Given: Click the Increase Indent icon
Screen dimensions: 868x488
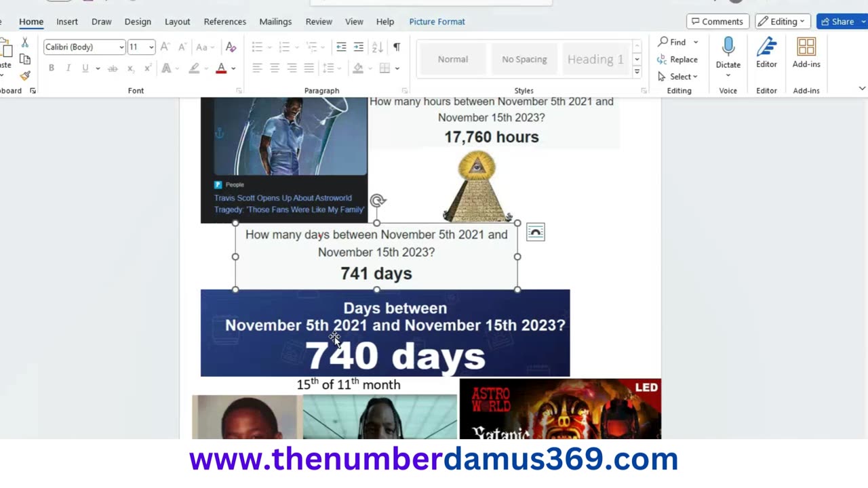Looking at the screenshot, I should point(358,47).
